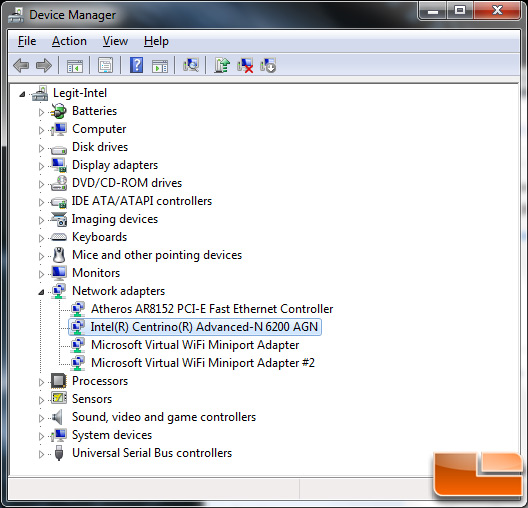This screenshot has width=528, height=508.
Task: Click Scan for hardware changes icon
Action: pos(191,65)
